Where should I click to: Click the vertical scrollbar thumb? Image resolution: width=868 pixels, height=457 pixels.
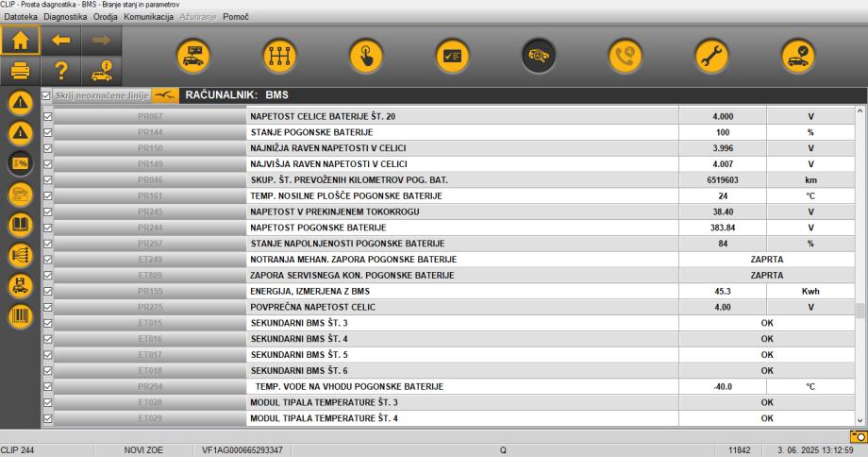[x=860, y=311]
